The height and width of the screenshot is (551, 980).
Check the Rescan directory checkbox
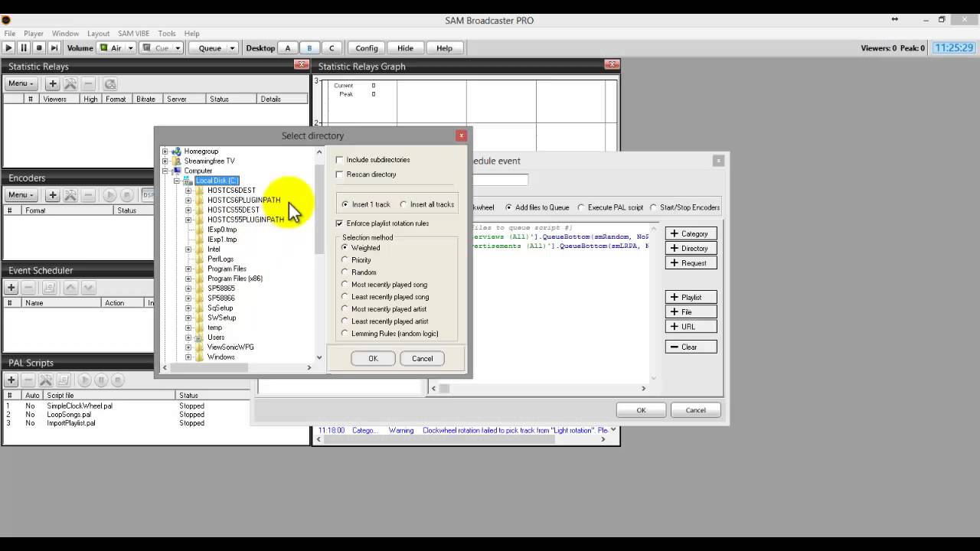coord(340,174)
